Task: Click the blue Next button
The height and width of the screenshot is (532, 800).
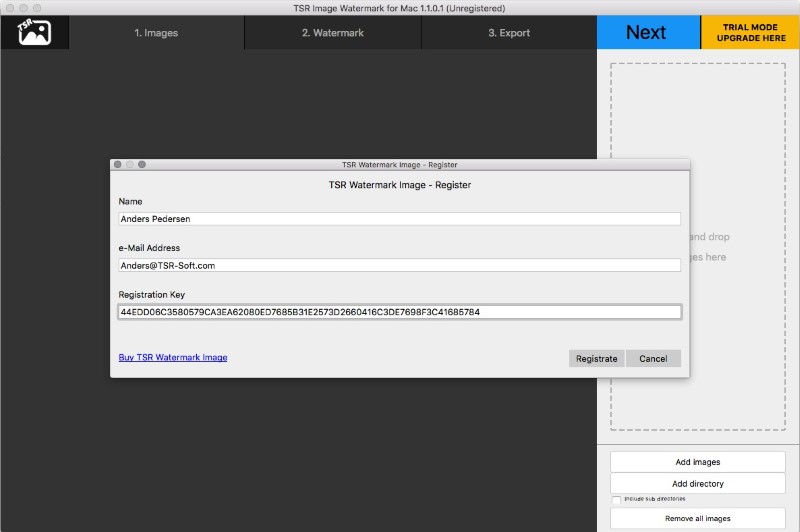Action: click(648, 32)
